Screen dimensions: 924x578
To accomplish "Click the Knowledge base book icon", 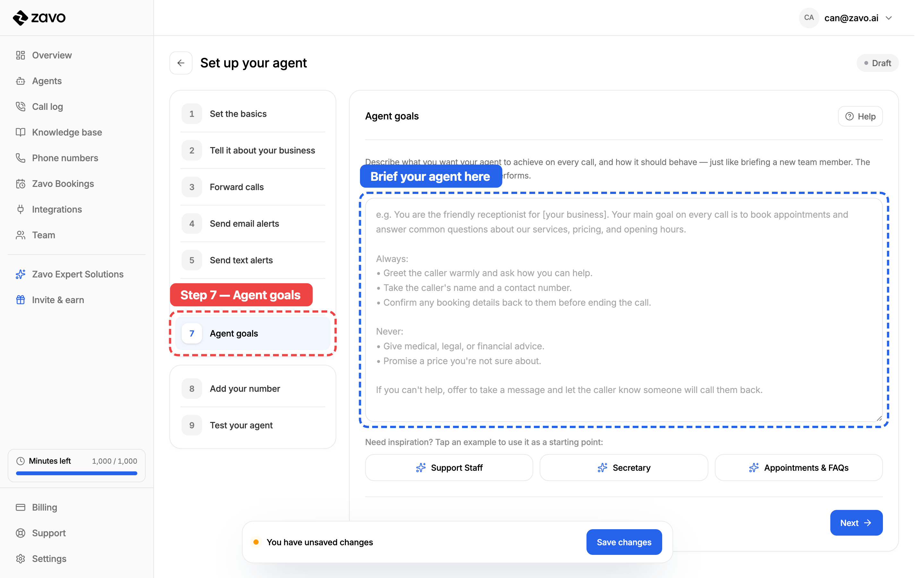I will (21, 132).
